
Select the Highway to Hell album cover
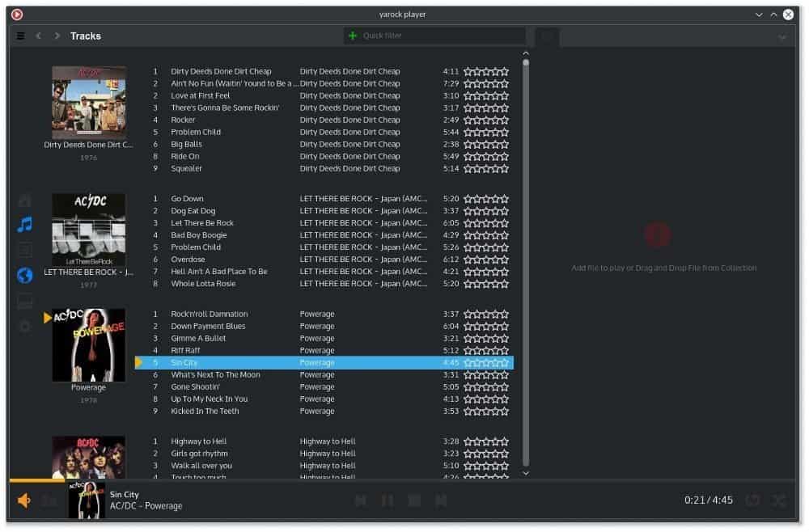point(89,458)
